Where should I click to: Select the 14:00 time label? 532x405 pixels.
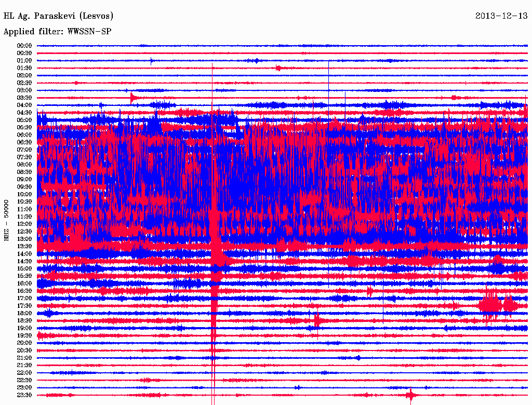pos(24,254)
